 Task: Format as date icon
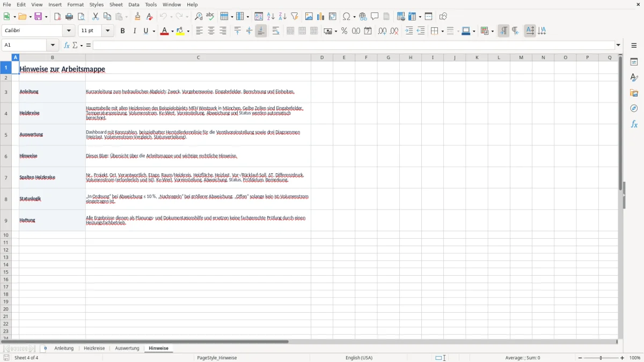coord(368,31)
